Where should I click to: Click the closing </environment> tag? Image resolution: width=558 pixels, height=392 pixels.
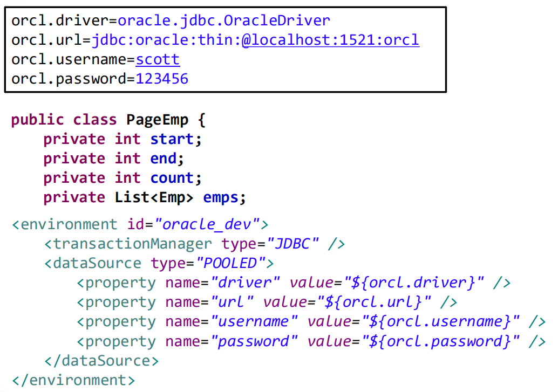tap(74, 381)
